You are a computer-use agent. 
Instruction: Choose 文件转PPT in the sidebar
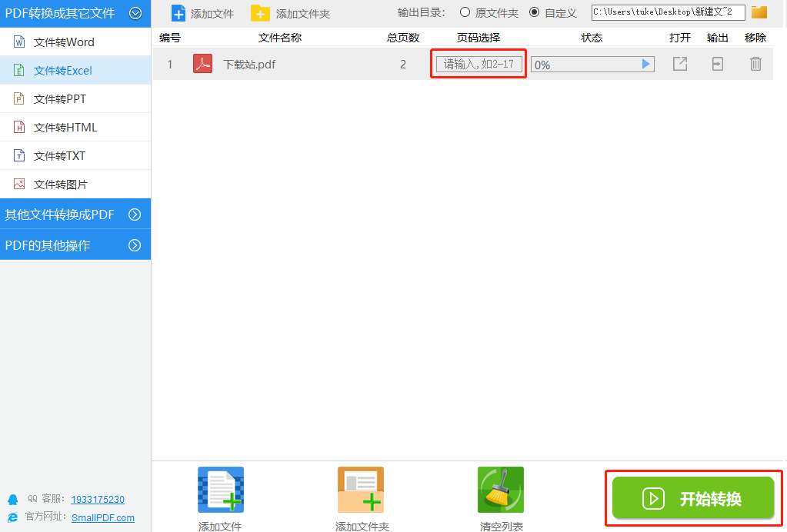75,99
